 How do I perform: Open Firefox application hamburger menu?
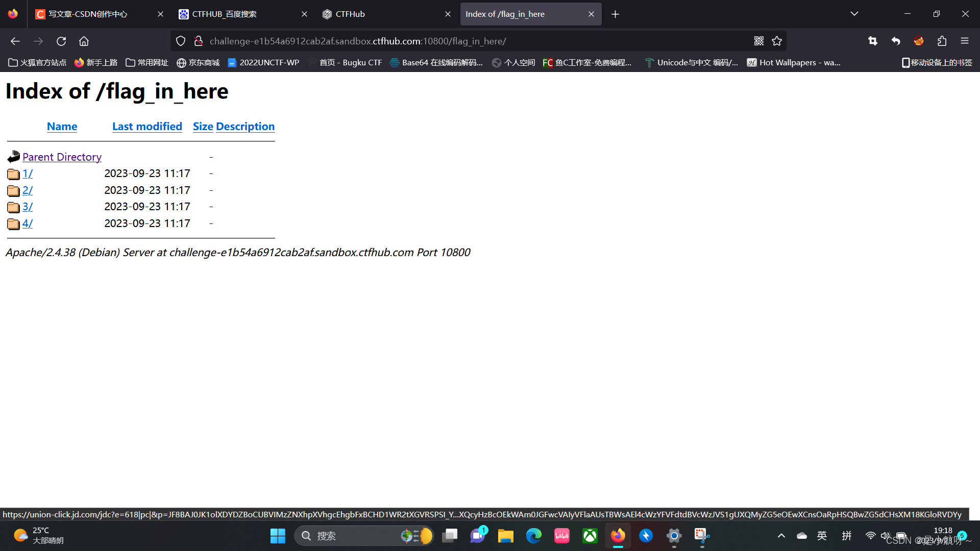(964, 41)
